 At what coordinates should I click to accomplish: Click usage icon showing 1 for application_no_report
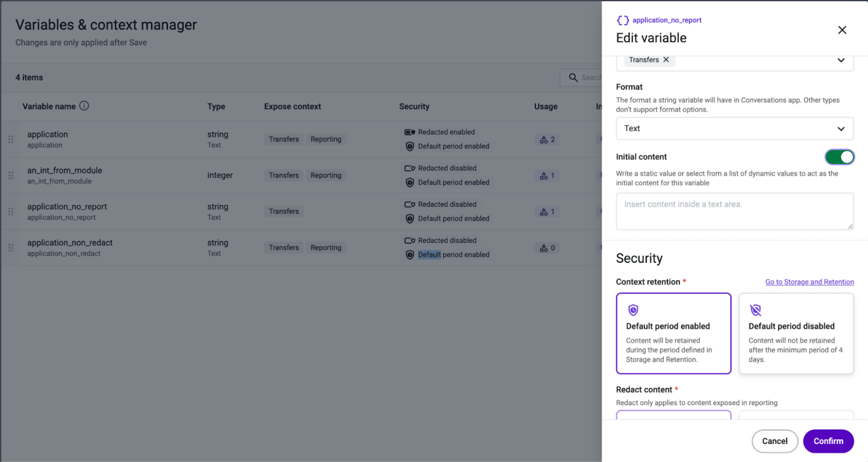click(543, 212)
